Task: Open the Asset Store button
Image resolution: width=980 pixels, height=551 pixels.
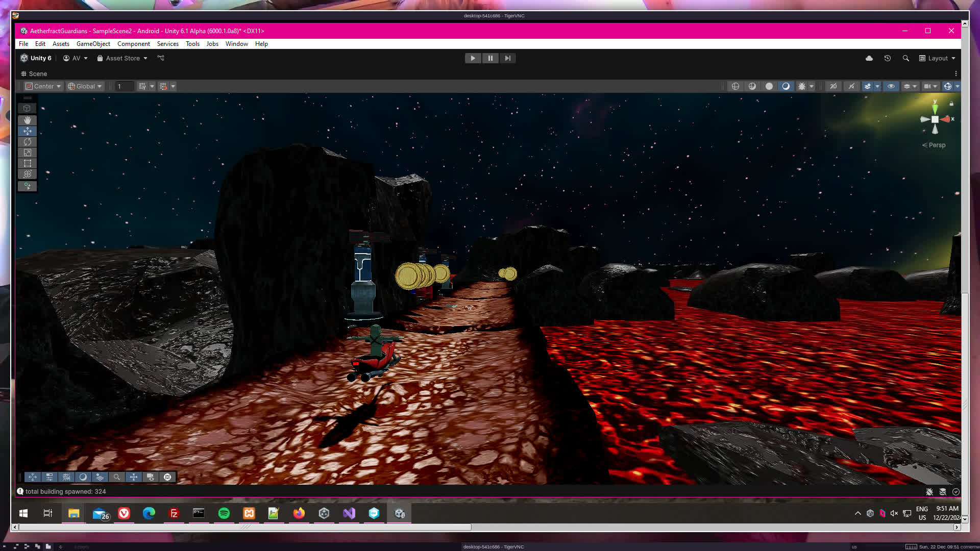Action: pos(122,58)
